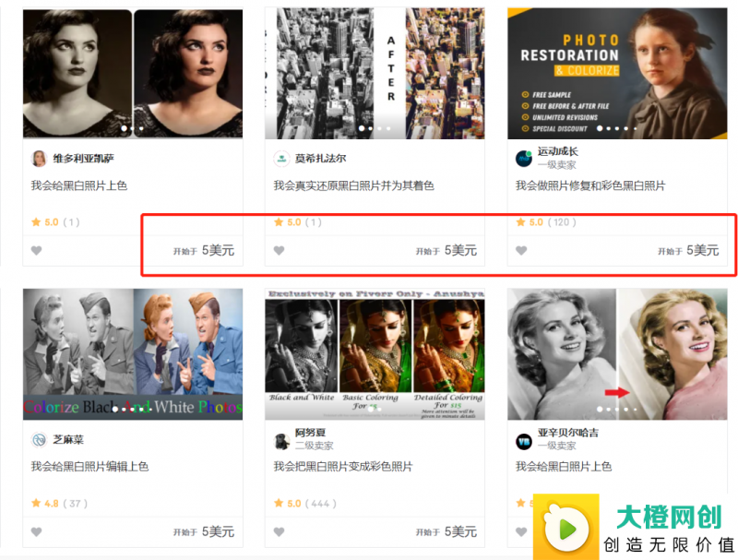The image size is (738, 560).
Task: Open seller name 芝麻菜
Action: click(x=68, y=439)
